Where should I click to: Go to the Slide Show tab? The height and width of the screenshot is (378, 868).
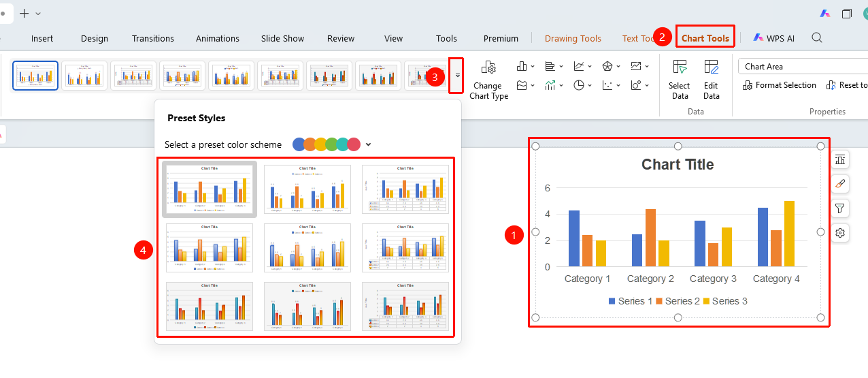(x=283, y=38)
